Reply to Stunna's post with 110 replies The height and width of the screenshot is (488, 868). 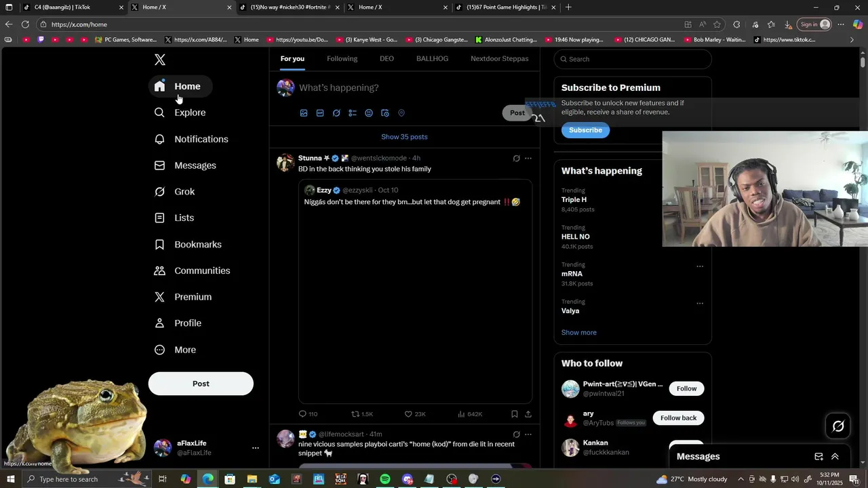(308, 414)
